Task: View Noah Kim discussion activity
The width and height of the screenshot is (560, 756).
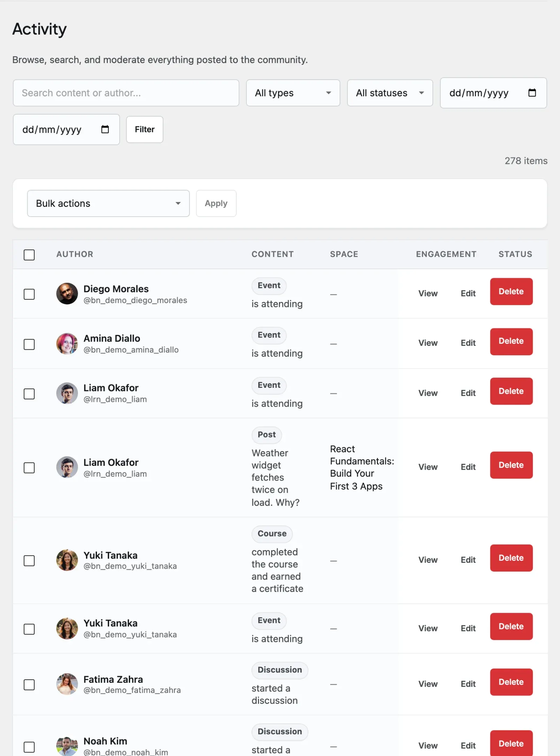Action: click(x=428, y=745)
